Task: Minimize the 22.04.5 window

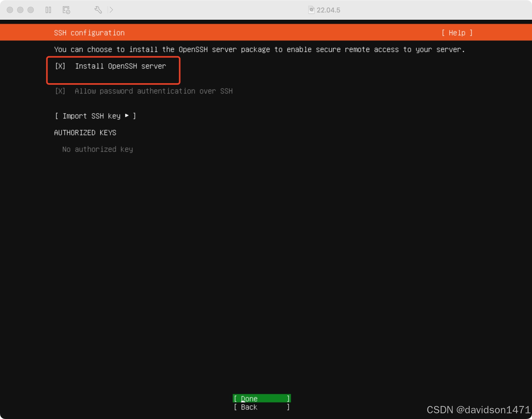Action: pos(20,10)
